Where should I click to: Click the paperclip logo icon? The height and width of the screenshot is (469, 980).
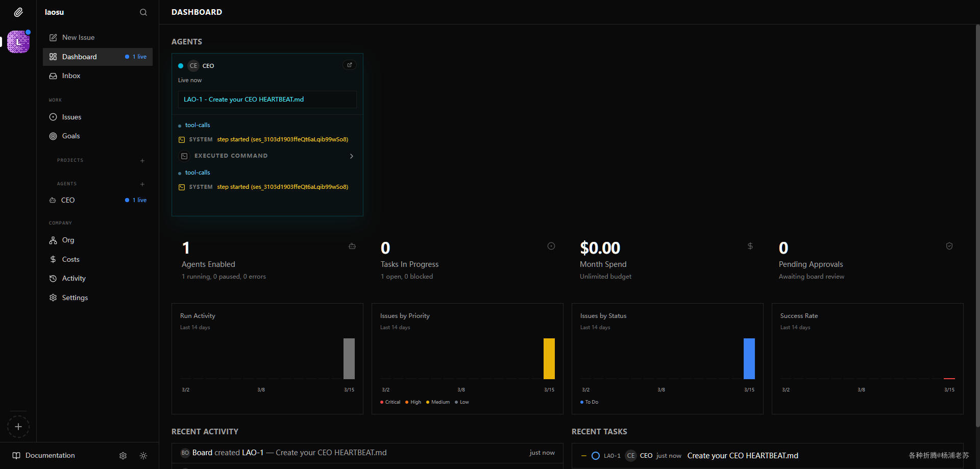[18, 12]
